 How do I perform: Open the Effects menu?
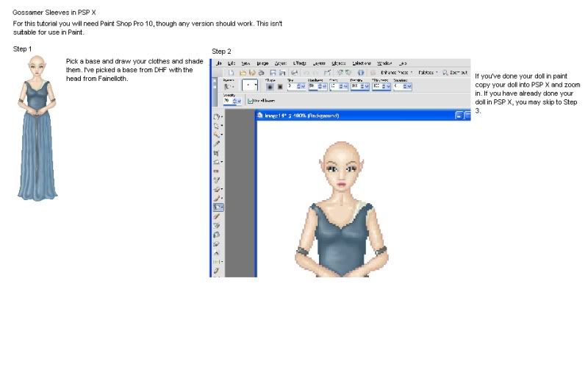pos(300,63)
